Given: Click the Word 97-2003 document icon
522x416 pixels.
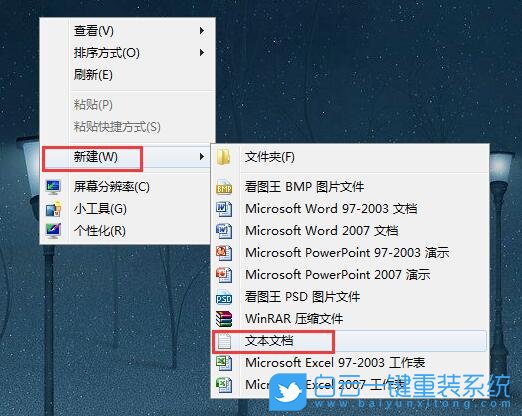Looking at the screenshot, I should pyautogui.click(x=224, y=209).
